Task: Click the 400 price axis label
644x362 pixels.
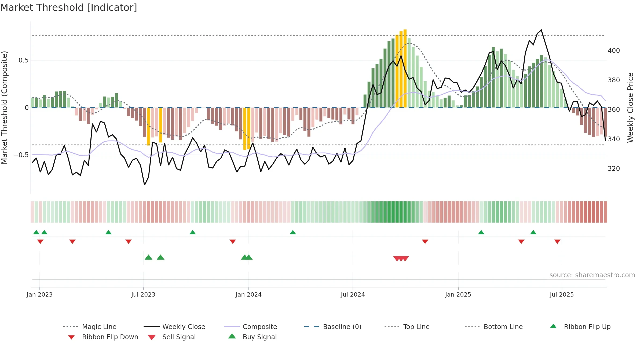Action: coord(614,51)
